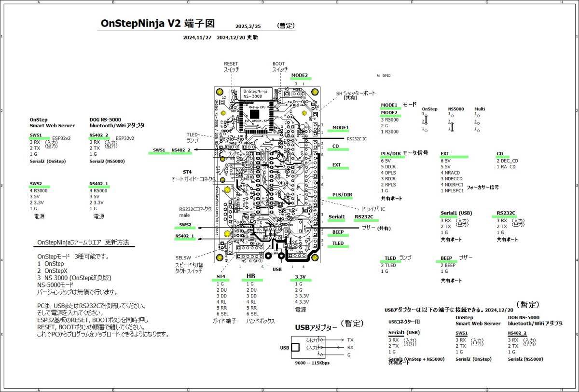The image size is (579, 392).
Task: Click the 'HB' pin entry '6 SEL'
Action: 253,313
